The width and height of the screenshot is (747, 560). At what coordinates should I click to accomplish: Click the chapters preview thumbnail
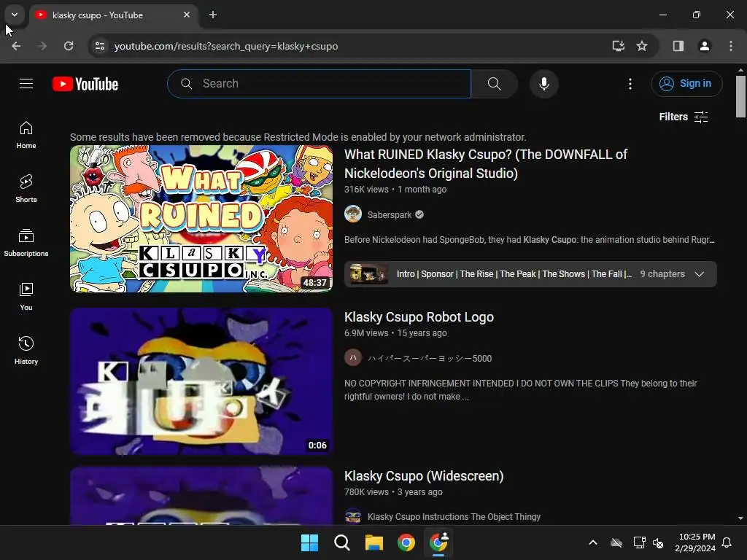(x=368, y=274)
